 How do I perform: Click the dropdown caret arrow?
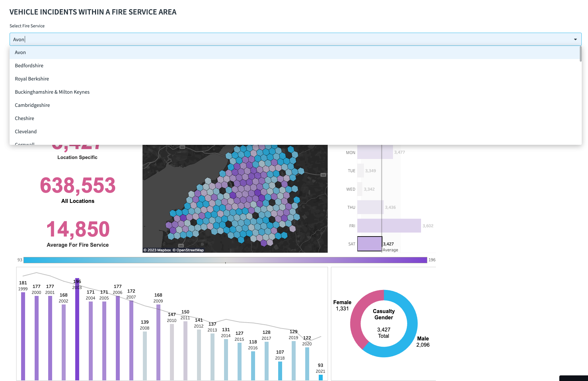coord(575,40)
